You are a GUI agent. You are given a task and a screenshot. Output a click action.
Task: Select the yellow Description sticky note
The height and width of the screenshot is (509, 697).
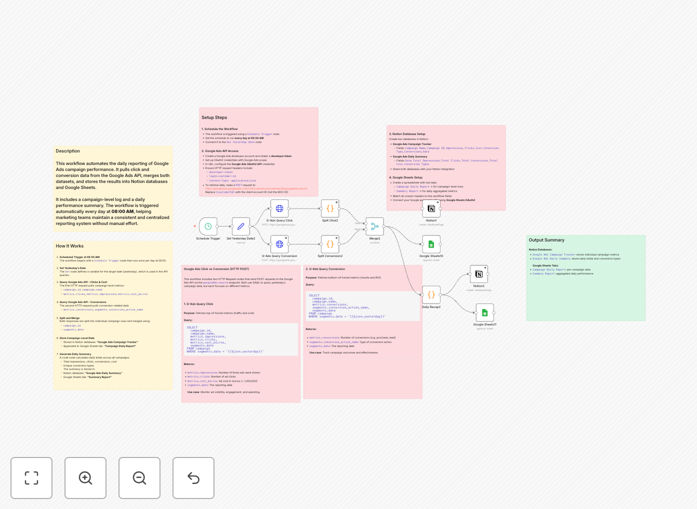[x=113, y=189]
